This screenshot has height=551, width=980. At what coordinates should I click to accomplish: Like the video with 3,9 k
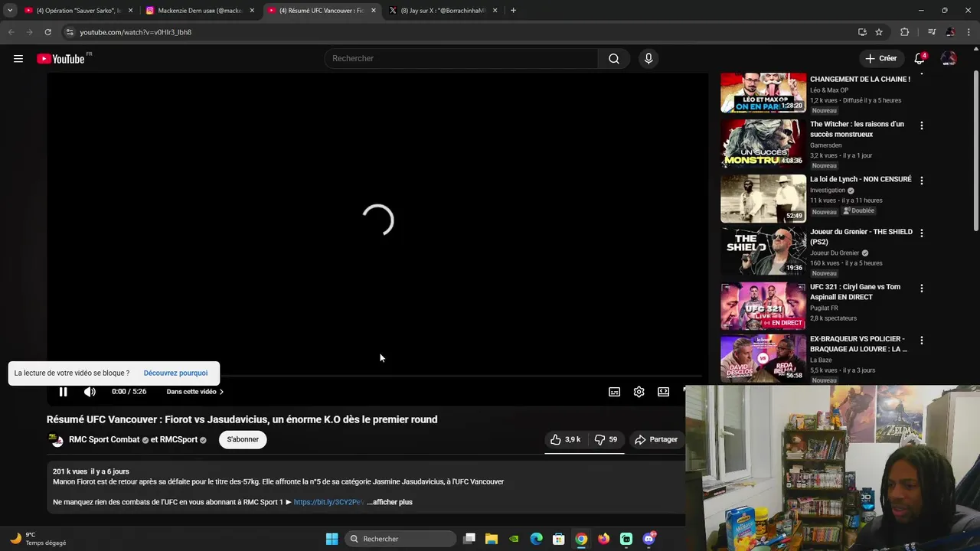(x=565, y=439)
